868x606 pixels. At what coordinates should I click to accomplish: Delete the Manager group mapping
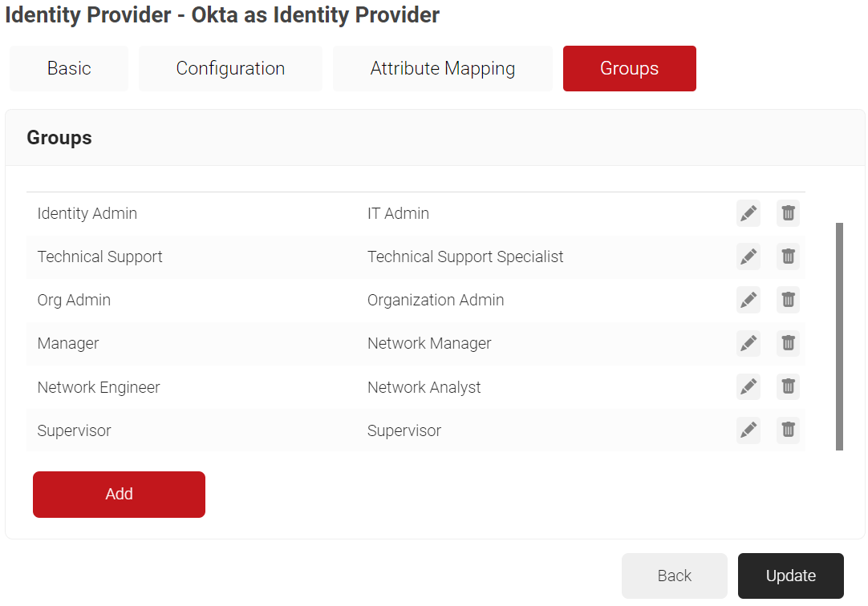[x=788, y=343]
